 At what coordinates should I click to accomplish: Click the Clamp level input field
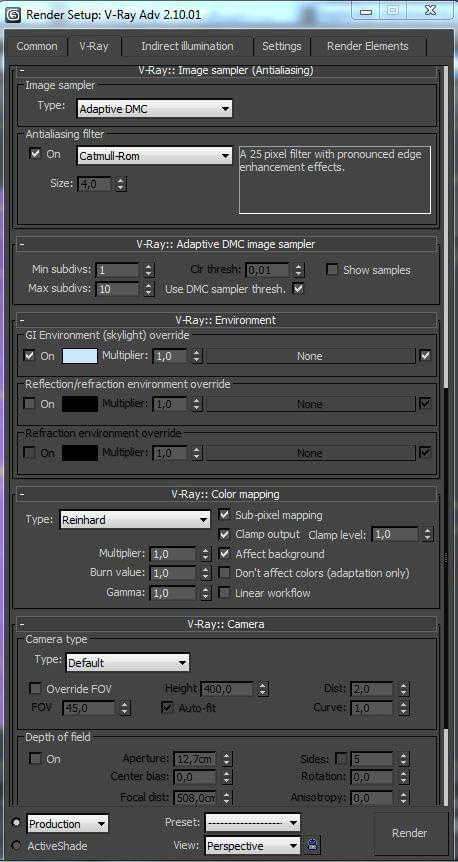pos(395,534)
